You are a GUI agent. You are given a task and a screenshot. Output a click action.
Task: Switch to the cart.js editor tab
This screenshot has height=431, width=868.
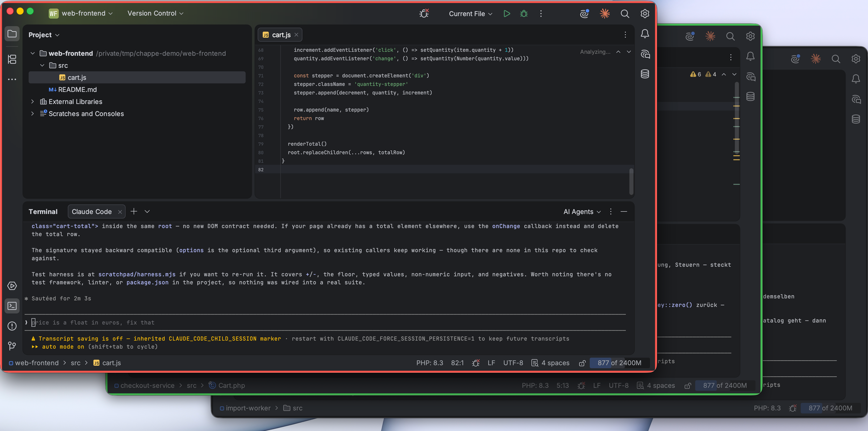(x=281, y=35)
